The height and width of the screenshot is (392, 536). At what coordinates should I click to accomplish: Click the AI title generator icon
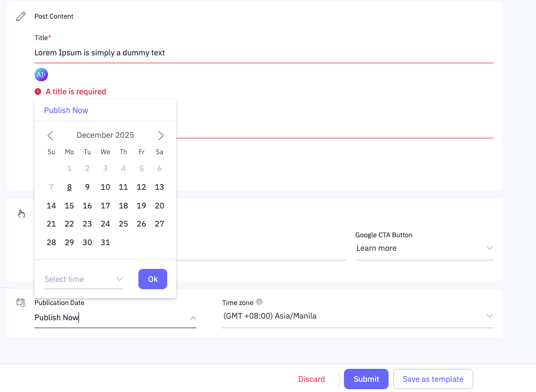tap(41, 75)
